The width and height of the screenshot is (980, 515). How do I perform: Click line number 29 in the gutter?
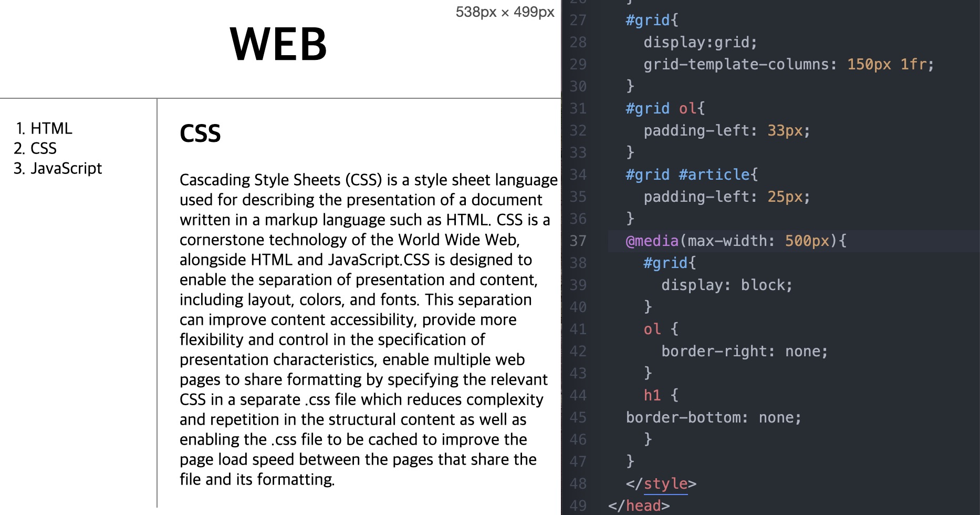click(x=578, y=64)
